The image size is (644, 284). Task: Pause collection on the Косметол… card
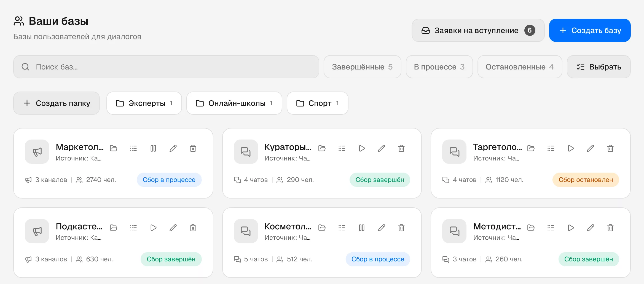point(362,228)
